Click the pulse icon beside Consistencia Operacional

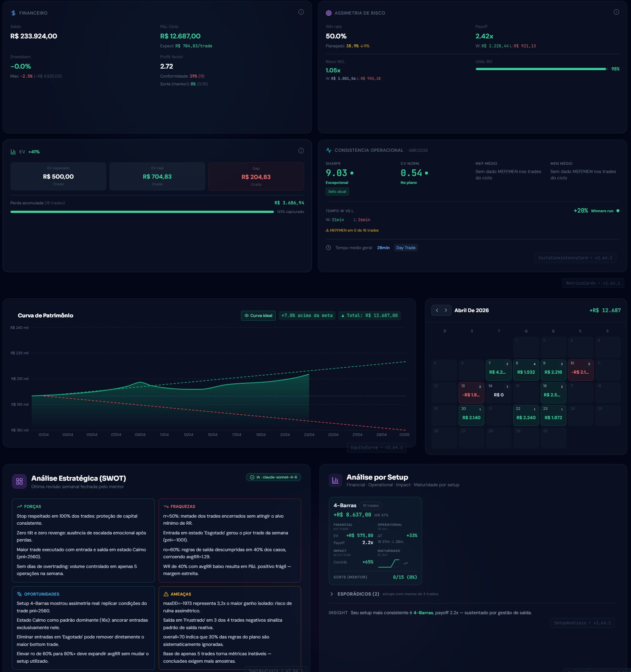click(328, 150)
